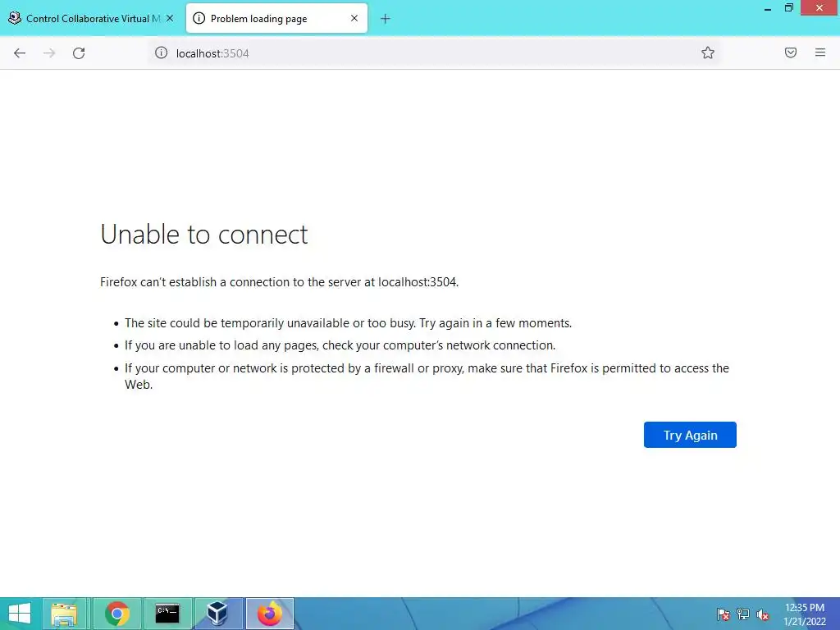The image size is (840, 630).
Task: Close the Control Collaborative Virtual tab
Action: click(x=170, y=18)
